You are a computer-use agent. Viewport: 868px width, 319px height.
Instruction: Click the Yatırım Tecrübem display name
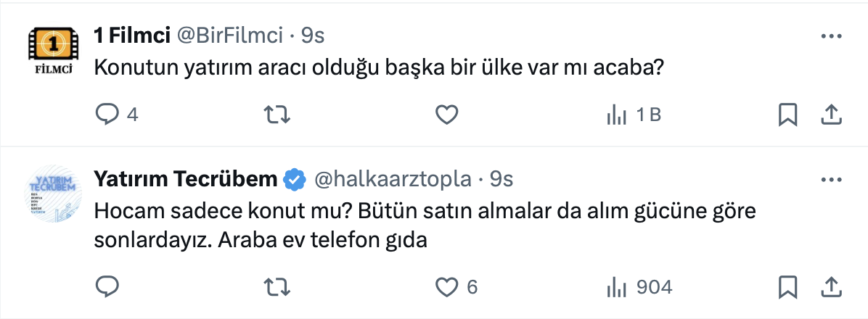(186, 179)
